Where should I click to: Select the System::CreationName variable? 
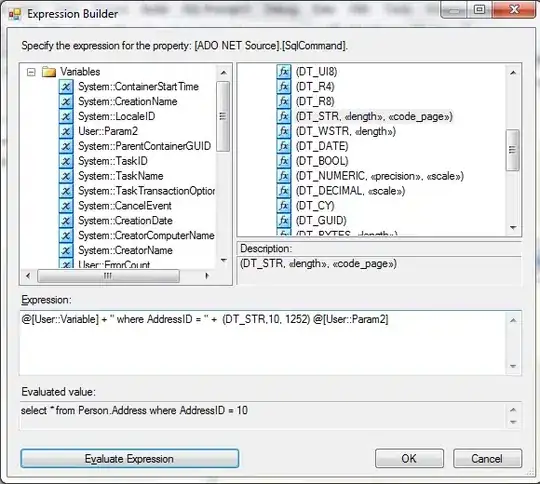(x=128, y=101)
